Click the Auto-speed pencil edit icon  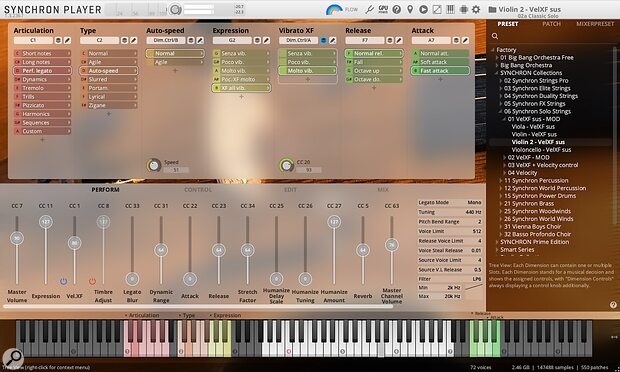[x=200, y=40]
